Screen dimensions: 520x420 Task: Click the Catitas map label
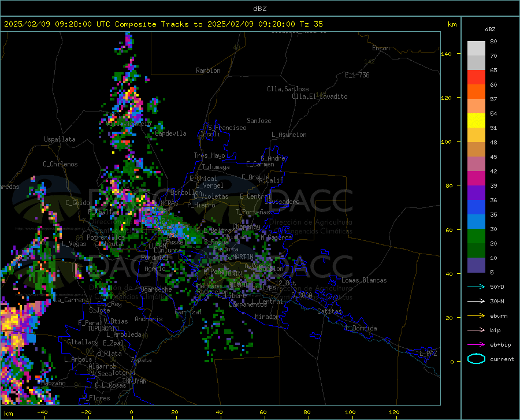tap(329, 311)
